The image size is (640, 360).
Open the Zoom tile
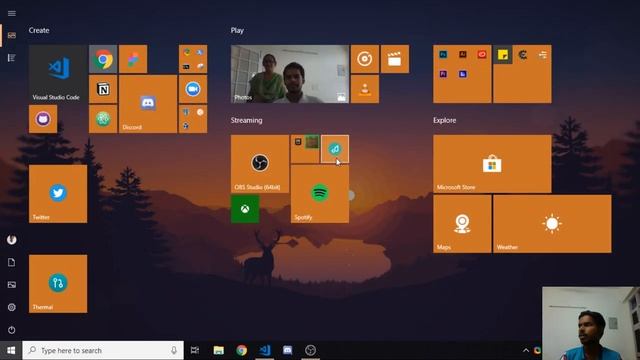click(x=193, y=89)
